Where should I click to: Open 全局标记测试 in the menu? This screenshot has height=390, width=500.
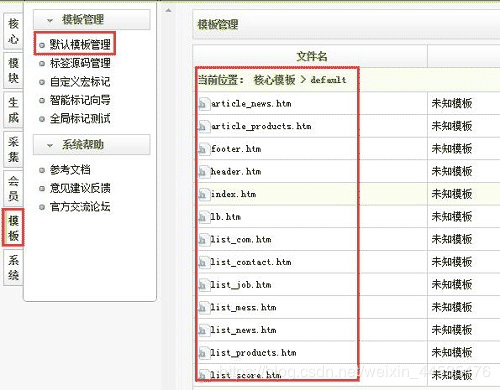80,119
